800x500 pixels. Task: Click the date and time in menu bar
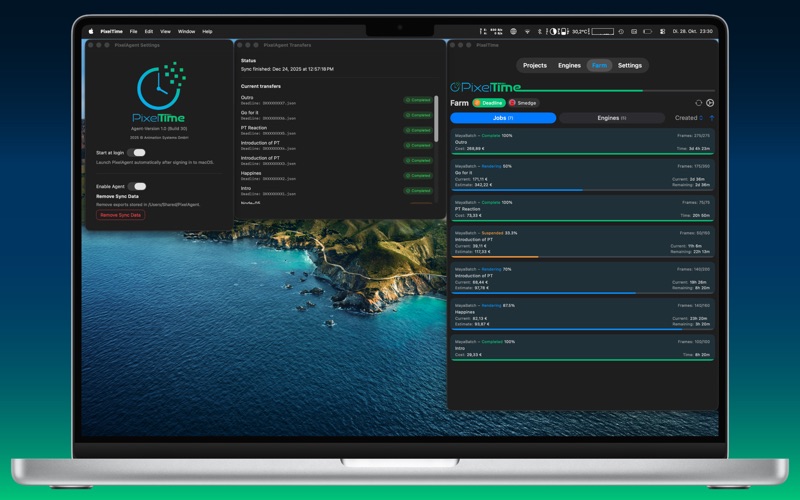(x=692, y=32)
